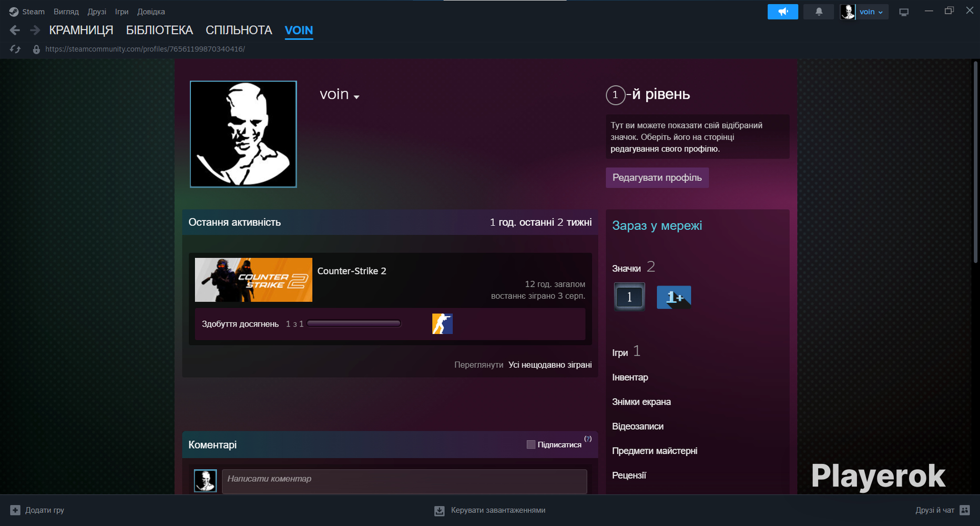Open notifications bell
Image resolution: width=980 pixels, height=526 pixels.
point(819,12)
